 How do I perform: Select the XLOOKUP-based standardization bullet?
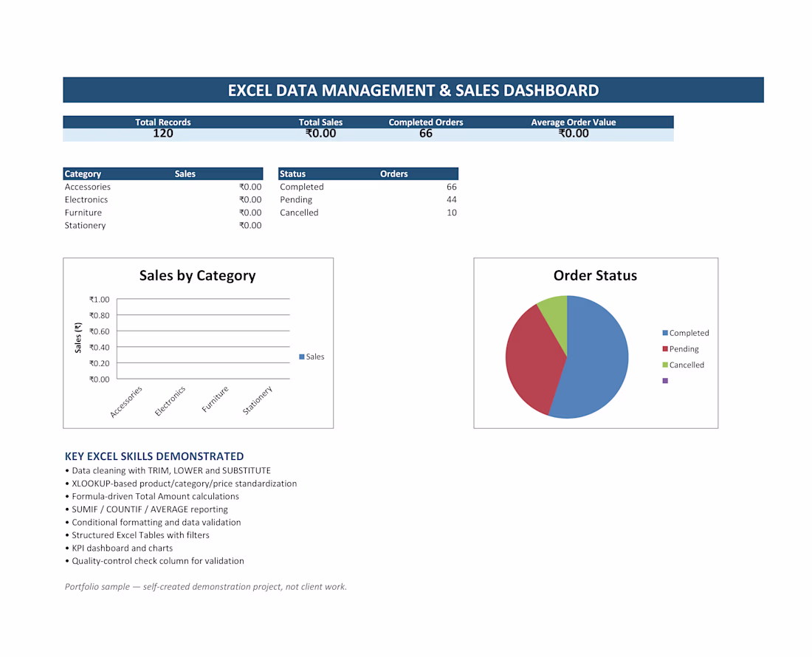tap(182, 484)
